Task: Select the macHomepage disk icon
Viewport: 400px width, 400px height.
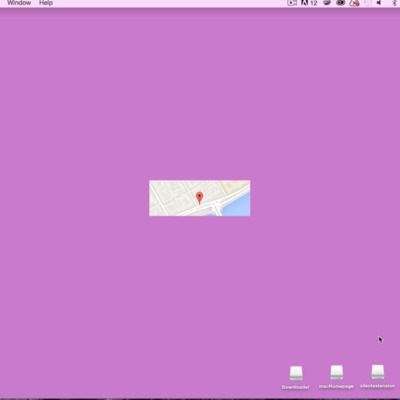Action: [336, 373]
